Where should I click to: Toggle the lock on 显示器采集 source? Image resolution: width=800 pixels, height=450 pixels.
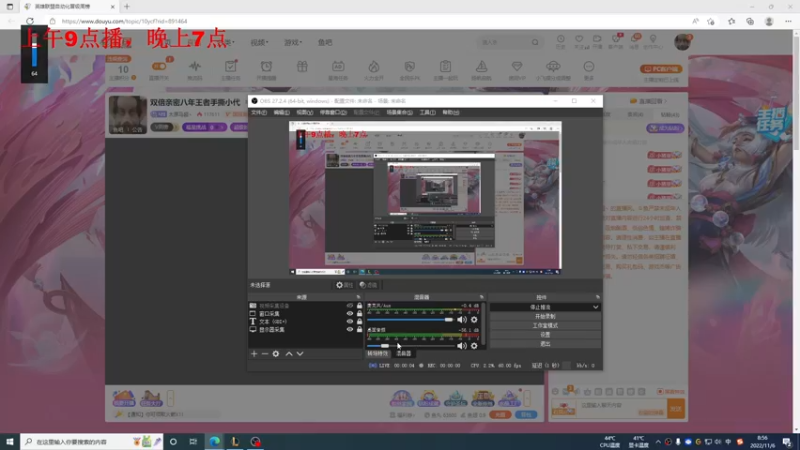pyautogui.click(x=359, y=330)
